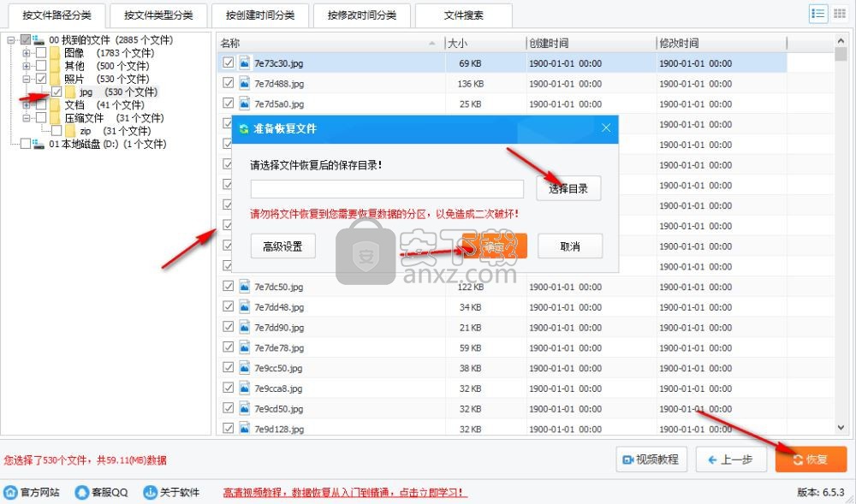The width and height of the screenshot is (856, 504).
Task: Click the 照片 folder icon
Action: 55,79
